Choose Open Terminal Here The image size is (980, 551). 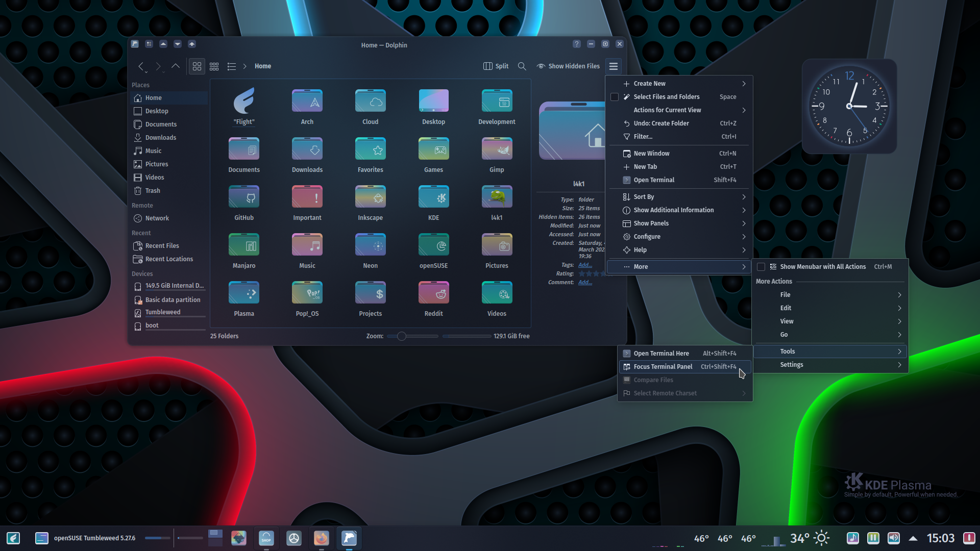(x=685, y=354)
